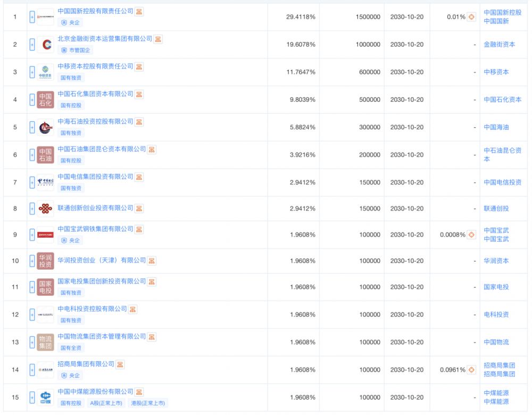Expand row 1 with the plus button
Screen dimensions: 532x415
click(32, 17)
